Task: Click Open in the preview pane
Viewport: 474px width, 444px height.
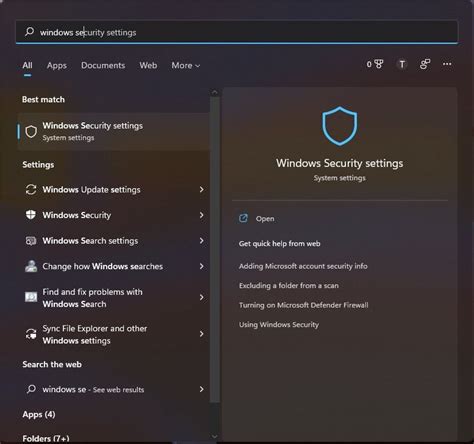Action: (265, 219)
